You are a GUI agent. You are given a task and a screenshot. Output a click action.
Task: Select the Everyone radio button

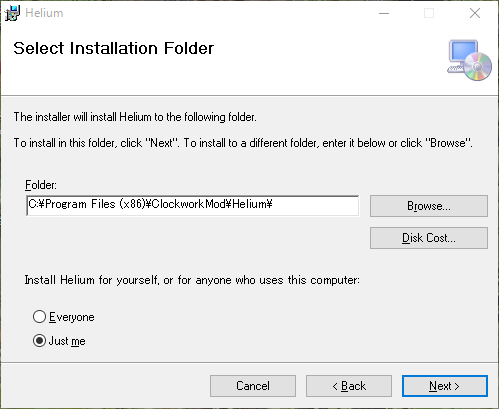39,317
